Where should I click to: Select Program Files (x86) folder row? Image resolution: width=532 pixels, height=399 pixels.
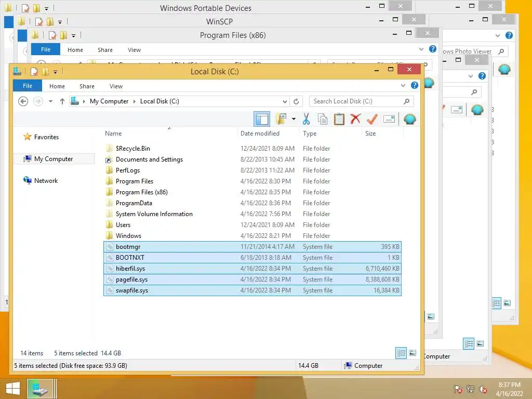pos(252,192)
